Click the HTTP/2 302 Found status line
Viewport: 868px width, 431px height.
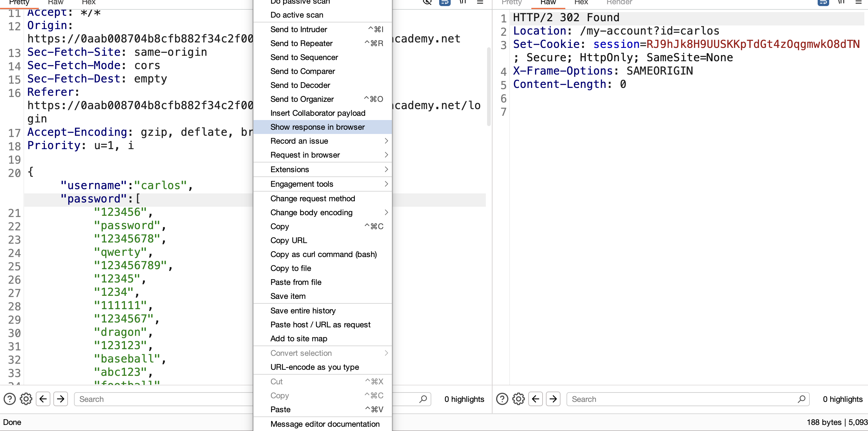[567, 18]
